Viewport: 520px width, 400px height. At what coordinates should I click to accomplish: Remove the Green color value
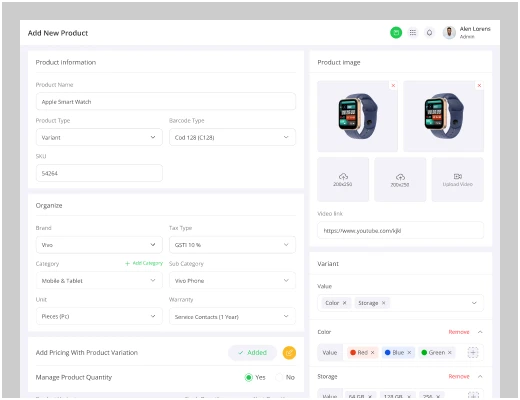tap(450, 353)
